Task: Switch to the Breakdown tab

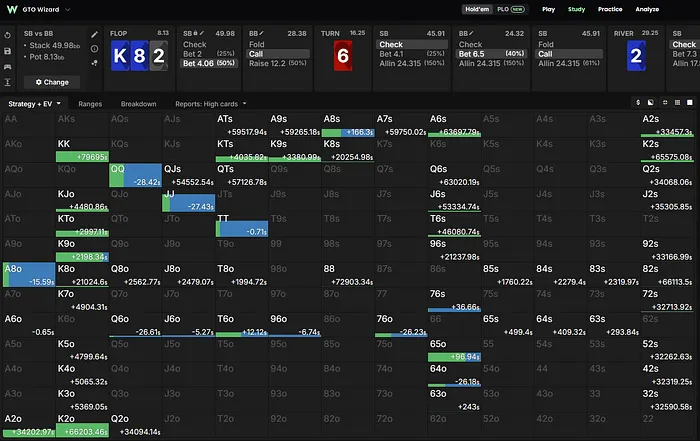Action: coord(138,104)
